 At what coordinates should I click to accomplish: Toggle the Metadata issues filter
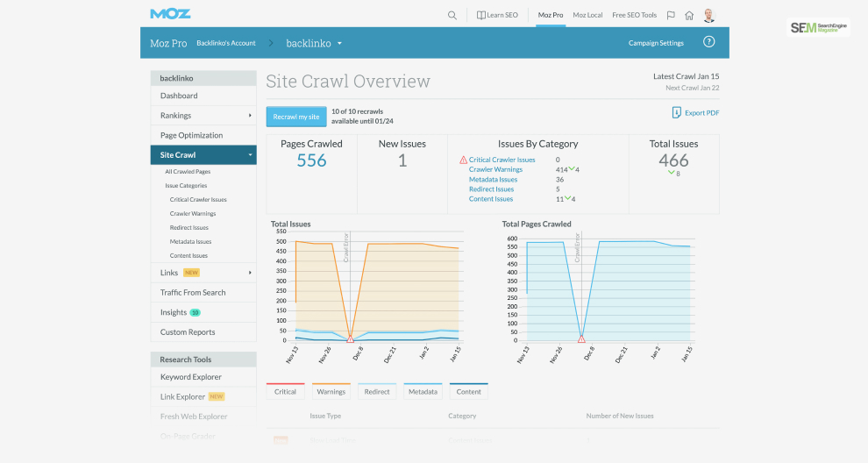tap(423, 391)
